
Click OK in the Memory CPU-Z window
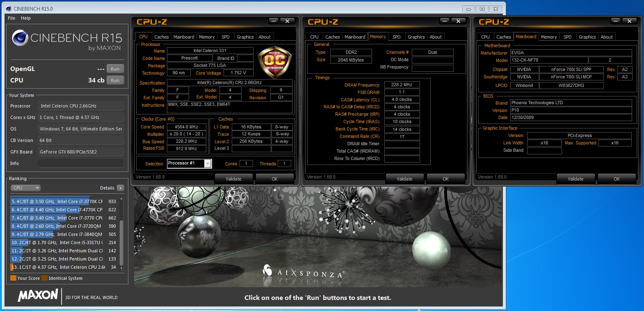click(446, 179)
